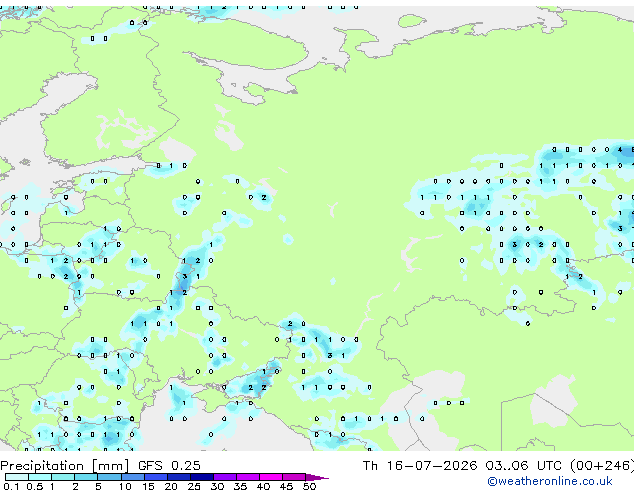This screenshot has height=490, width=634.
Task: Select legend swatch between 45 and 50
Action: tap(294, 477)
